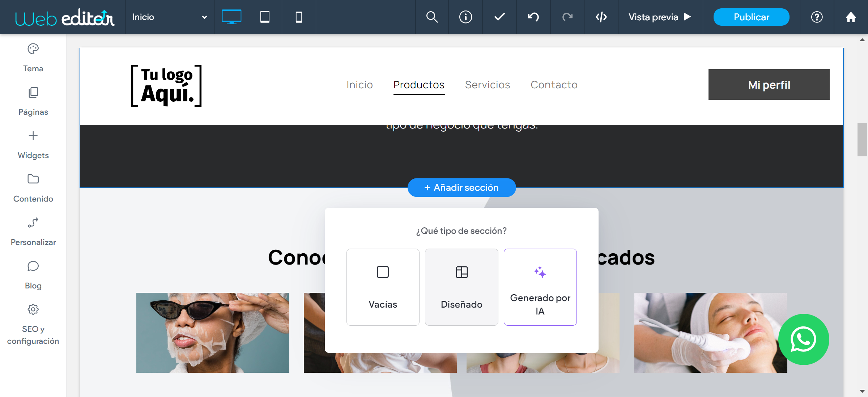Click the Añadir sección button

coord(461,187)
